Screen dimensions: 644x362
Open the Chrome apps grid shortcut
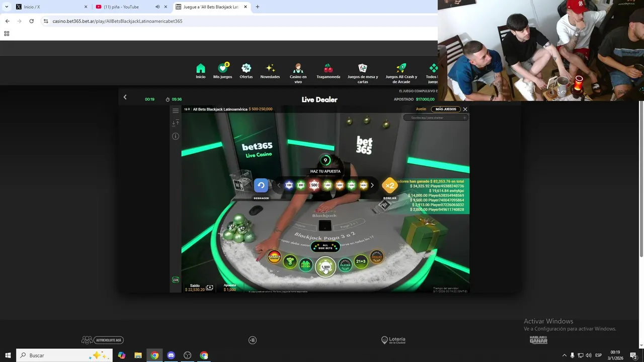(7, 34)
